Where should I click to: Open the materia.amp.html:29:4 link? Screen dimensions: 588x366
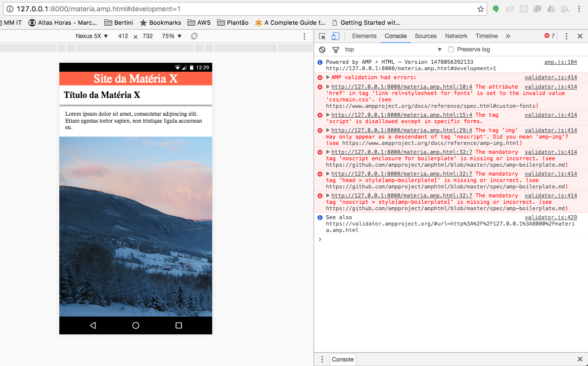402,130
